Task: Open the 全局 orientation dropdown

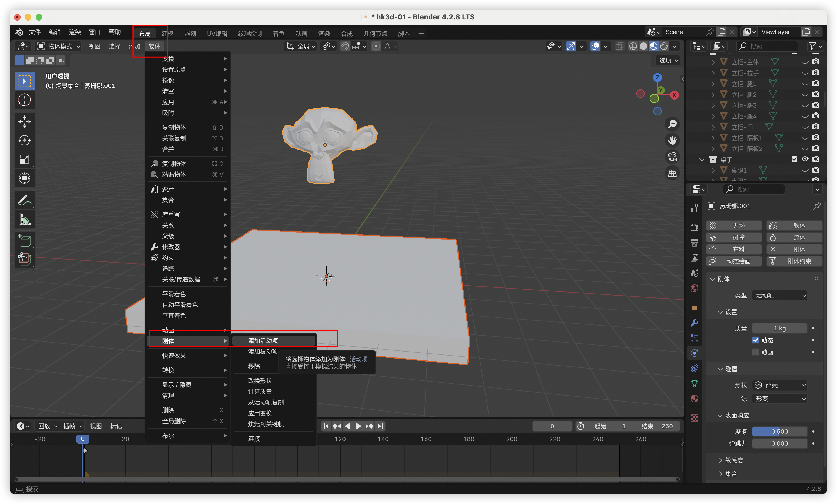Action: point(301,46)
